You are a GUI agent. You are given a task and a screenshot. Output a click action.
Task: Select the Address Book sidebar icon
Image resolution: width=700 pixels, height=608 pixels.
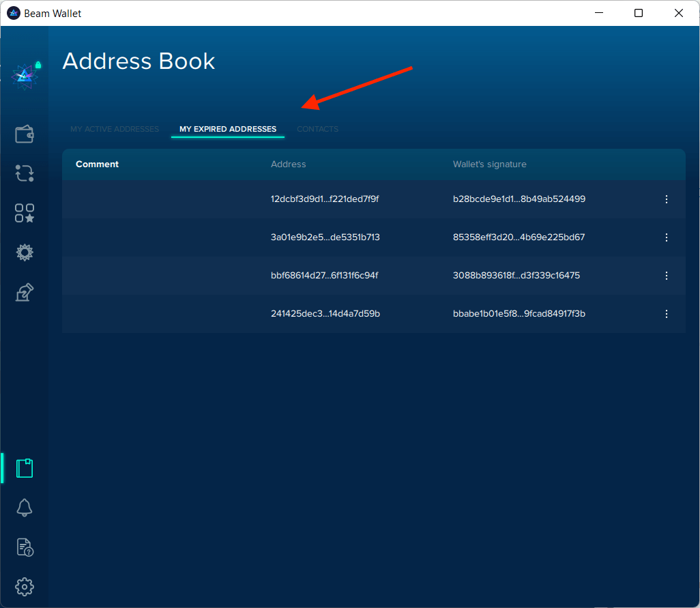coord(25,468)
